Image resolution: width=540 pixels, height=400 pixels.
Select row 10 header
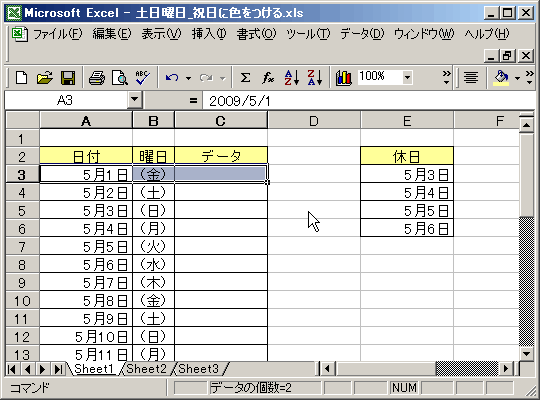(x=22, y=300)
